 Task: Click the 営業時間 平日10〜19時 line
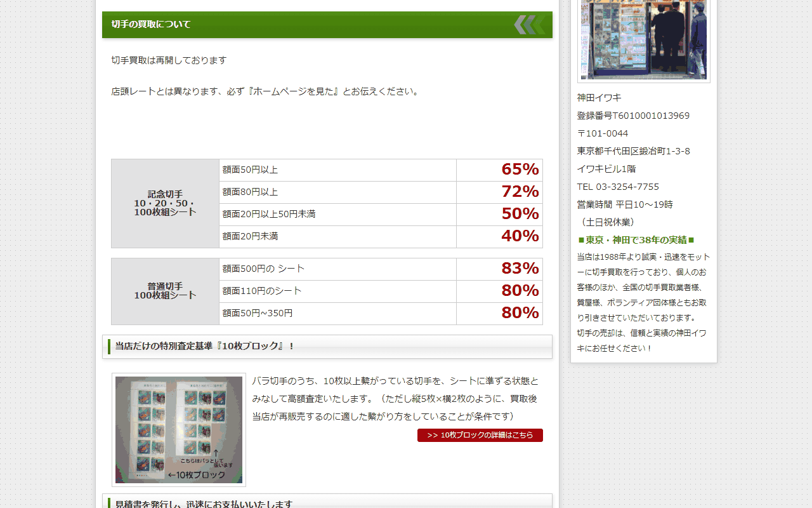(x=625, y=204)
